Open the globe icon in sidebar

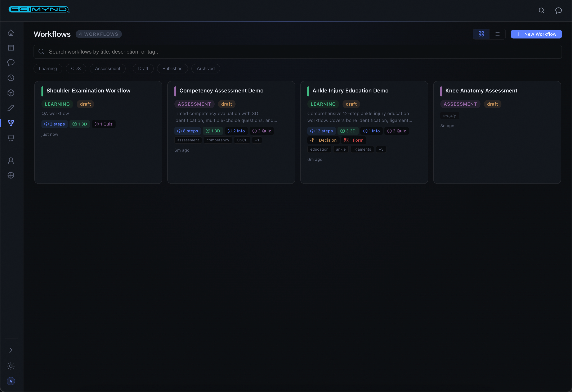pos(11,175)
